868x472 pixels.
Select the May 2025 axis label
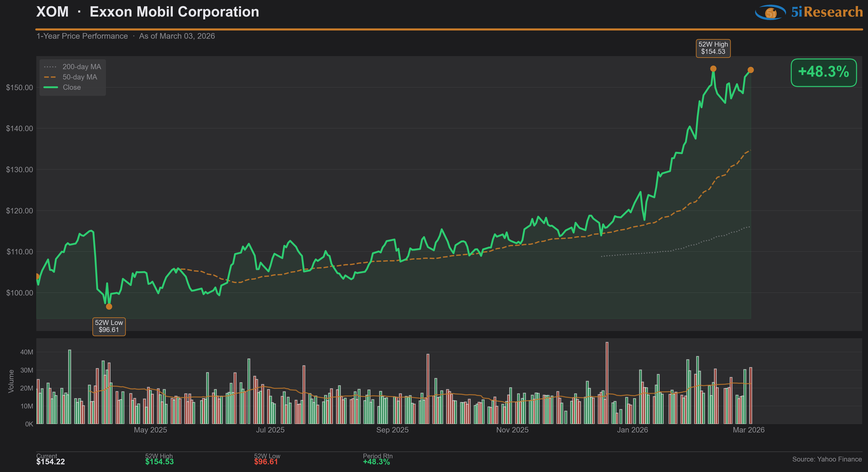[150, 430]
